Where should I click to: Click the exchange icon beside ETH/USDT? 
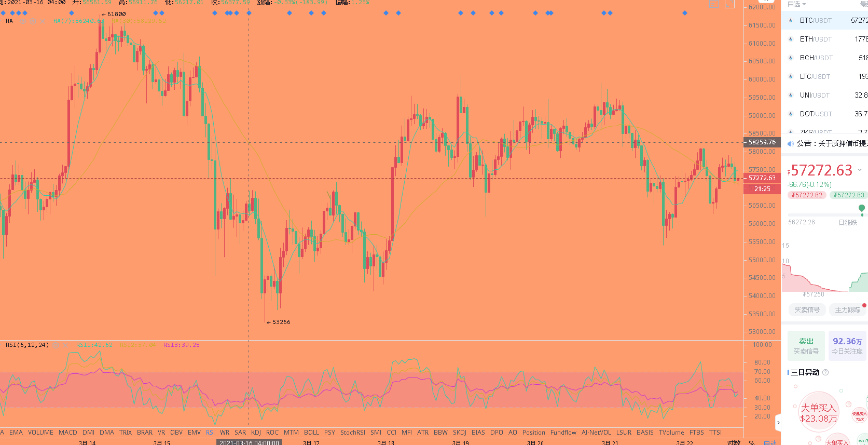click(791, 39)
